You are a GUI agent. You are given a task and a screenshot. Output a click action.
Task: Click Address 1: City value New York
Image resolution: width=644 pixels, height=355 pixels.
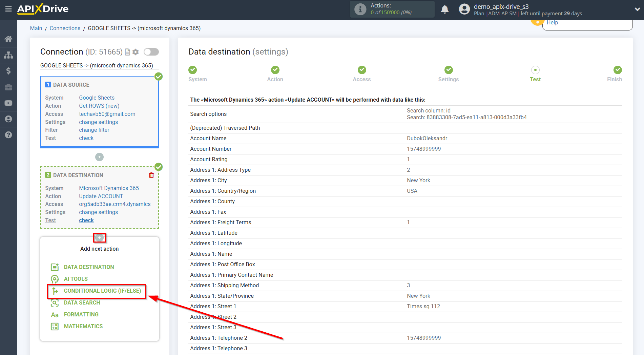tap(418, 180)
